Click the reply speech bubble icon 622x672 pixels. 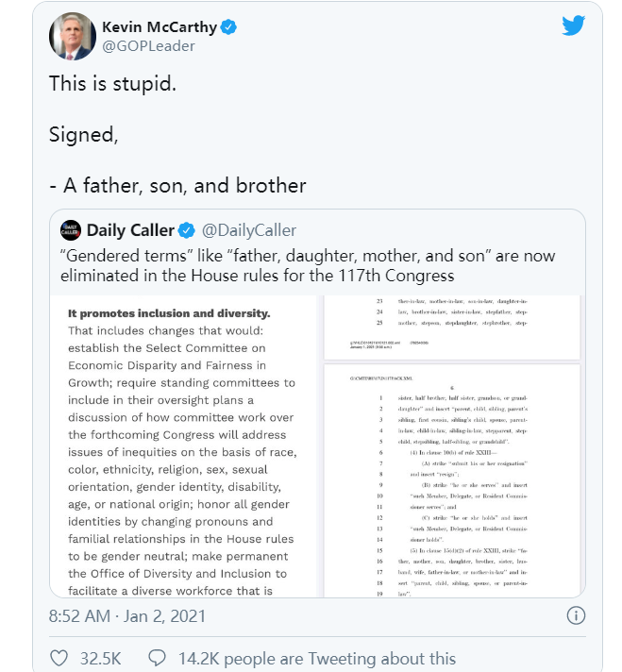(158, 658)
